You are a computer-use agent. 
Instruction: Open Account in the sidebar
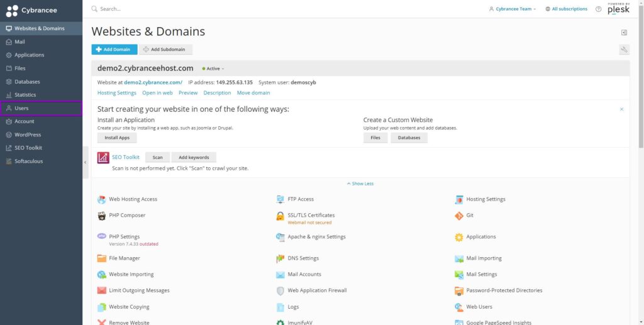(x=41, y=121)
